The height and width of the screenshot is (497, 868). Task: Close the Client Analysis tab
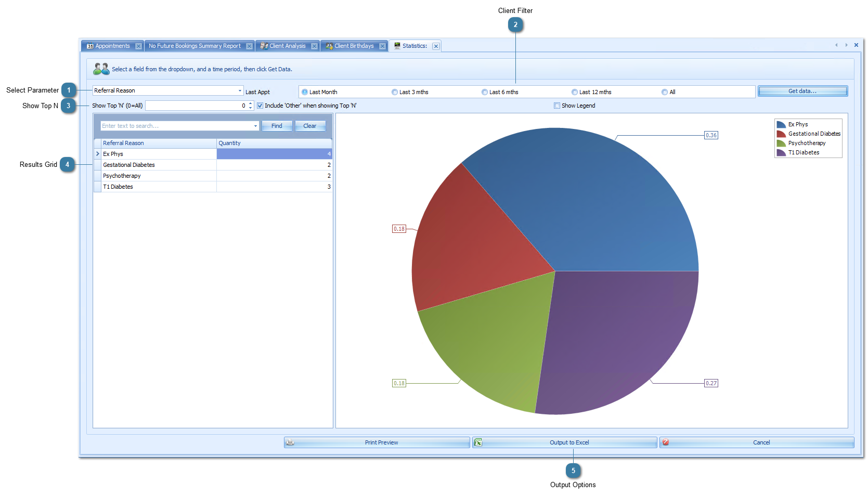(x=314, y=46)
